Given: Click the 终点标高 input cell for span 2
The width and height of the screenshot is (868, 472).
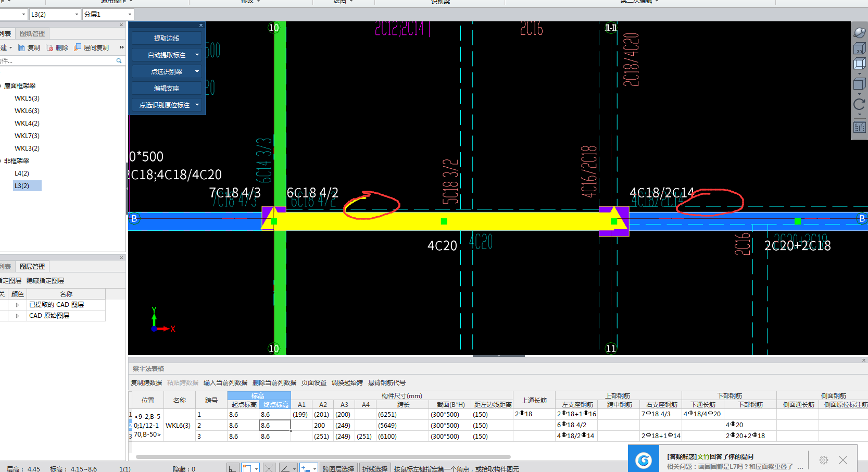Looking at the screenshot, I should 275,425.
